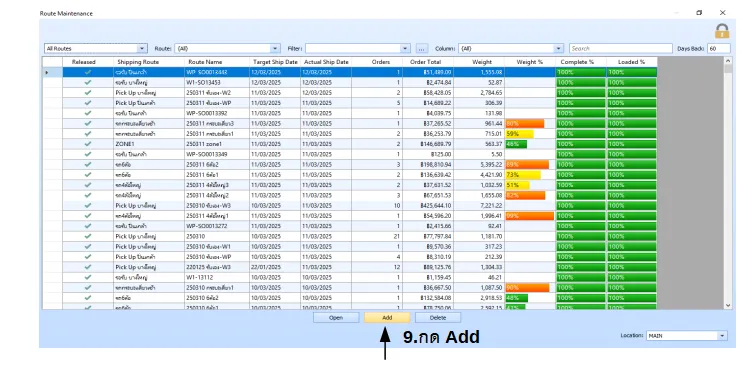
Task: Click the Open button
Action: coord(336,318)
